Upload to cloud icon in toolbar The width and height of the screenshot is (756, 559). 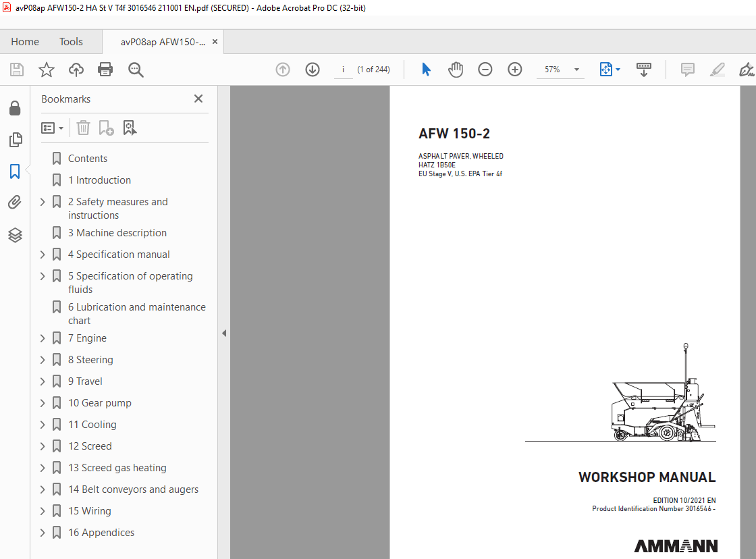[x=76, y=70]
